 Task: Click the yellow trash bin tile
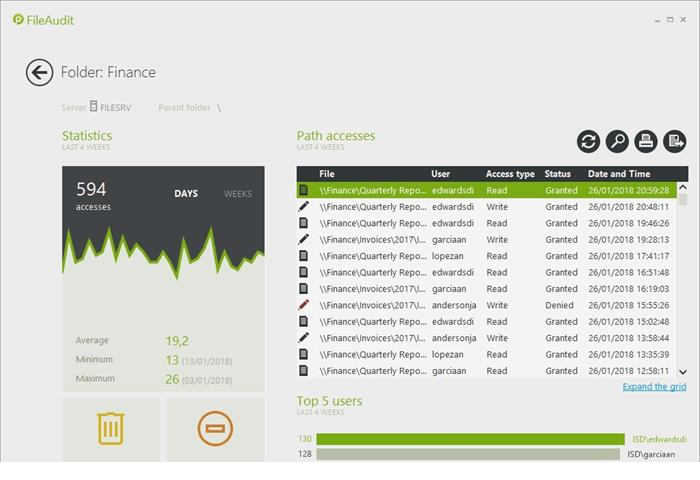(x=111, y=428)
